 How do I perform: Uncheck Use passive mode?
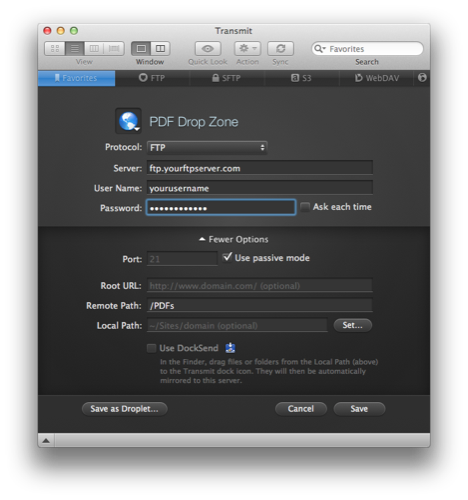(x=227, y=257)
